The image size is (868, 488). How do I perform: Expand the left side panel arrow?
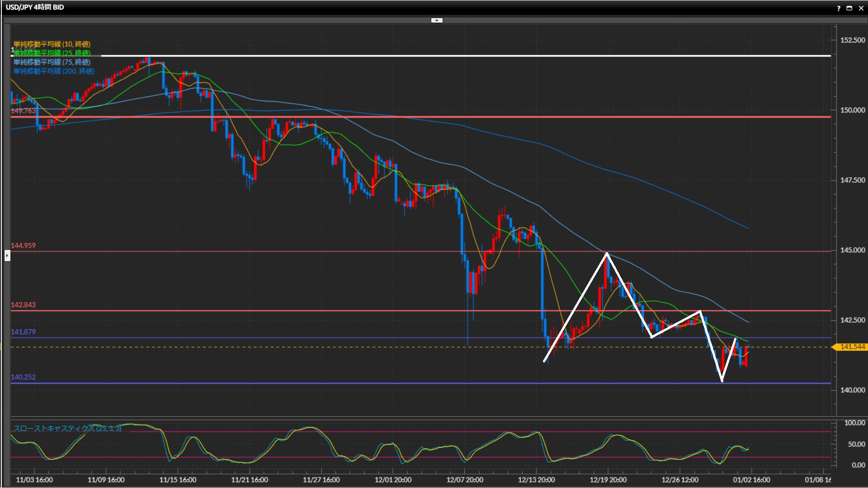coord(7,256)
